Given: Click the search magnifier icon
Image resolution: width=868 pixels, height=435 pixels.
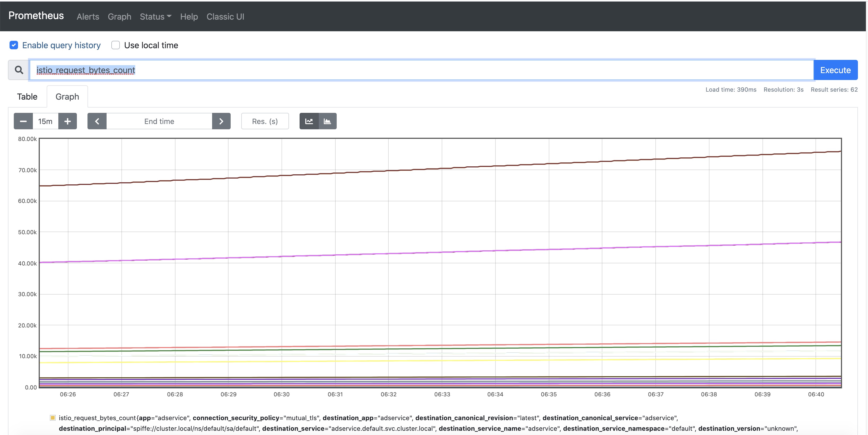Looking at the screenshot, I should [x=19, y=70].
